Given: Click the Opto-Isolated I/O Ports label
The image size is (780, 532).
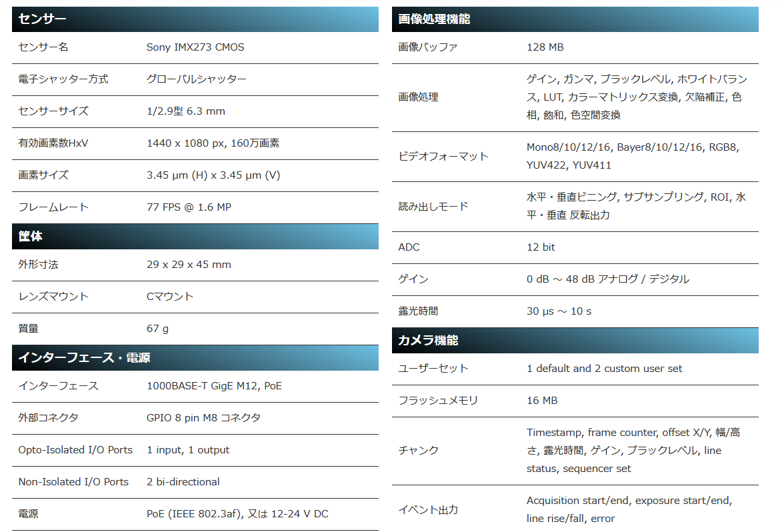Looking at the screenshot, I should pyautogui.click(x=75, y=450).
